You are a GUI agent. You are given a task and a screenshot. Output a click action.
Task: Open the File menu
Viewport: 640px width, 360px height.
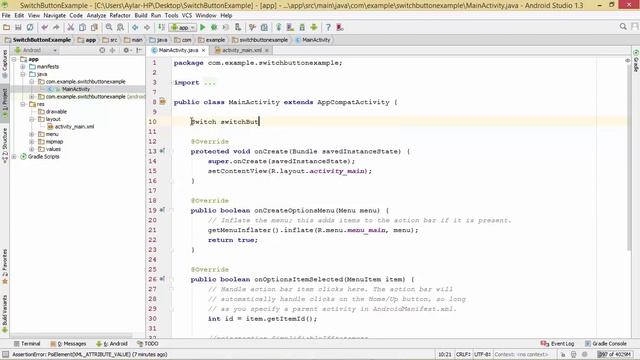coord(6,16)
